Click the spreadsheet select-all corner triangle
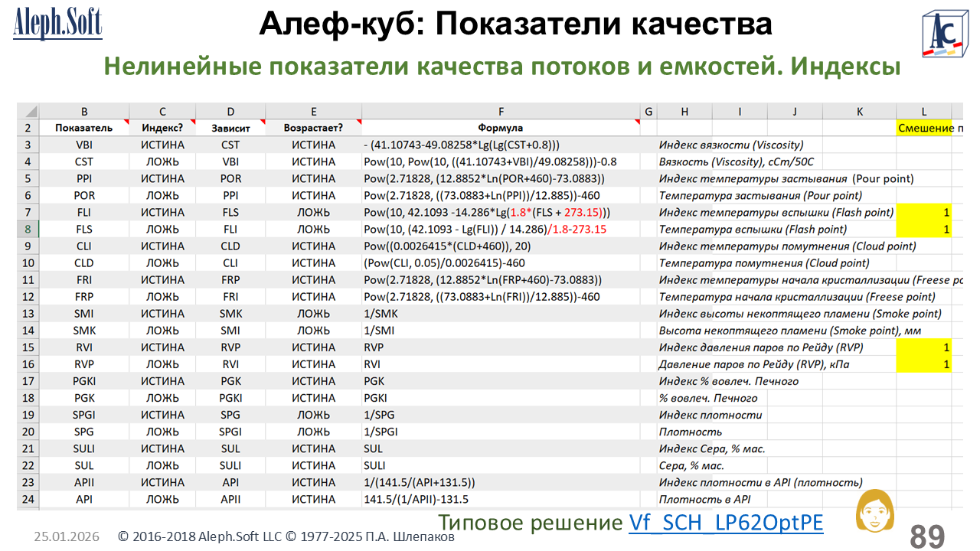Image resolution: width=980 pixels, height=551 pixels. click(x=28, y=112)
